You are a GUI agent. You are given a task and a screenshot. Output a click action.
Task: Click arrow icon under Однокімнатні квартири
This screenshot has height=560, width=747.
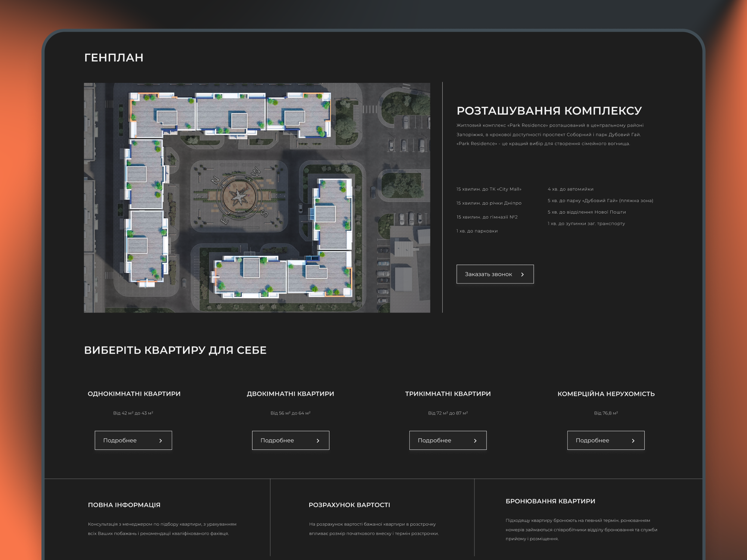[x=161, y=441]
